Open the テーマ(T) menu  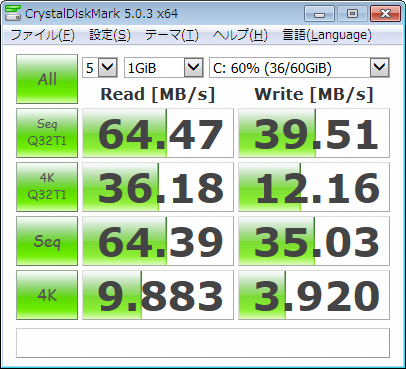[172, 35]
